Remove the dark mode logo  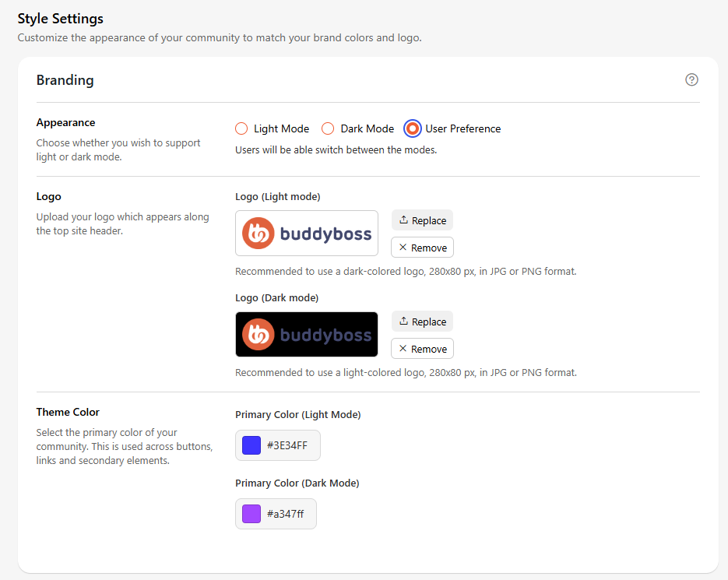(x=422, y=349)
